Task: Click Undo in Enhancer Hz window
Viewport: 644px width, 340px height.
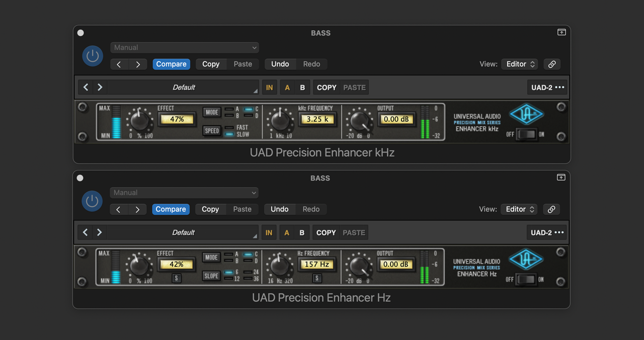Action: [280, 209]
